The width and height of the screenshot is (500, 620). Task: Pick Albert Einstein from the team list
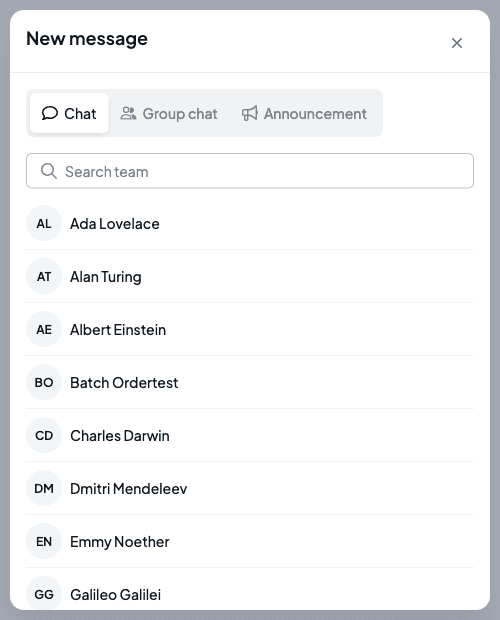(250, 329)
